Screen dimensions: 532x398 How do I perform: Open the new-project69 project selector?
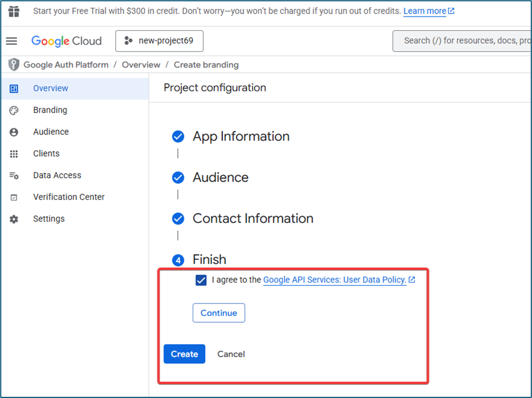click(x=159, y=41)
